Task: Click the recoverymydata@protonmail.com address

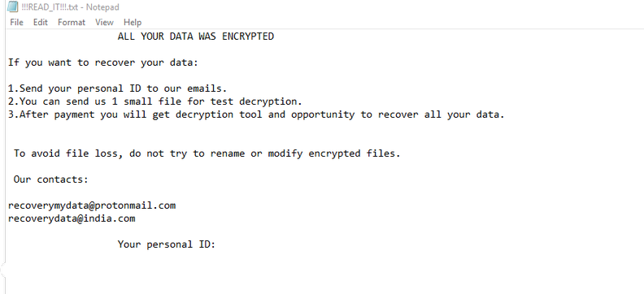Action: coord(92,205)
